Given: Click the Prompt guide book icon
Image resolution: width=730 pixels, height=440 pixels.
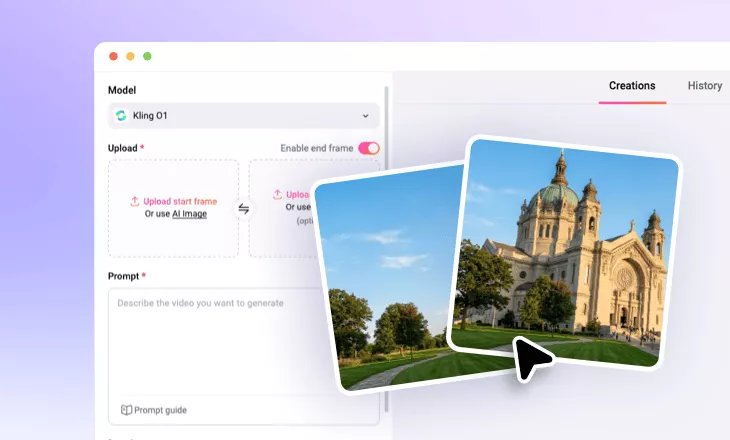Looking at the screenshot, I should click(x=126, y=410).
